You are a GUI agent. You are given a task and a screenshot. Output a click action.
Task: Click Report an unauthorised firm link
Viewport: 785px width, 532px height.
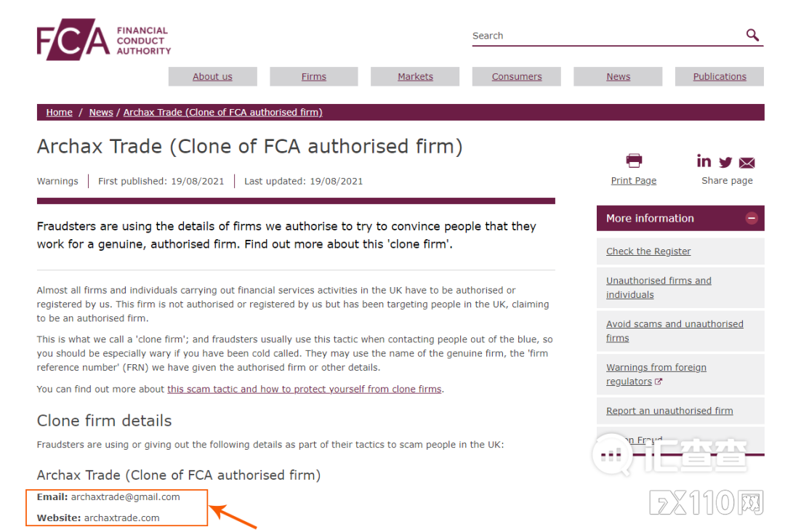669,411
